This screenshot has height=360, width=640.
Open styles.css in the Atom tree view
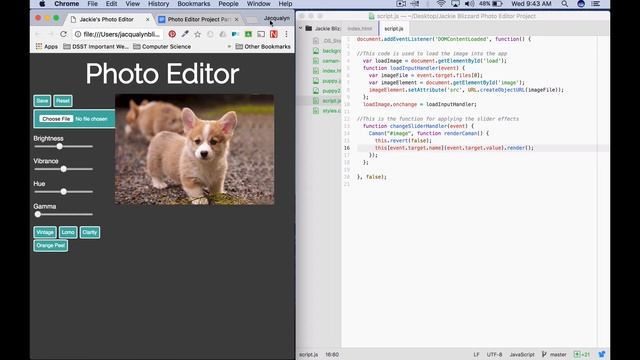click(327, 111)
